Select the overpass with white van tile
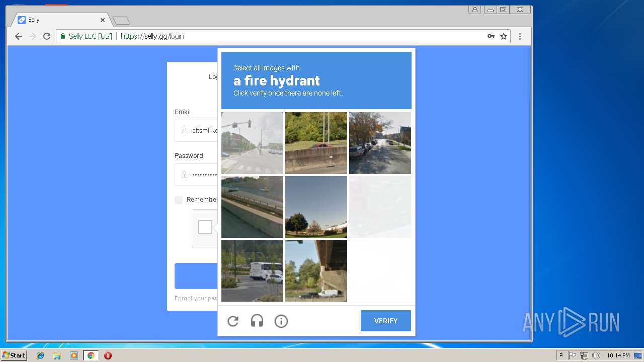The height and width of the screenshot is (362, 644). tap(316, 270)
